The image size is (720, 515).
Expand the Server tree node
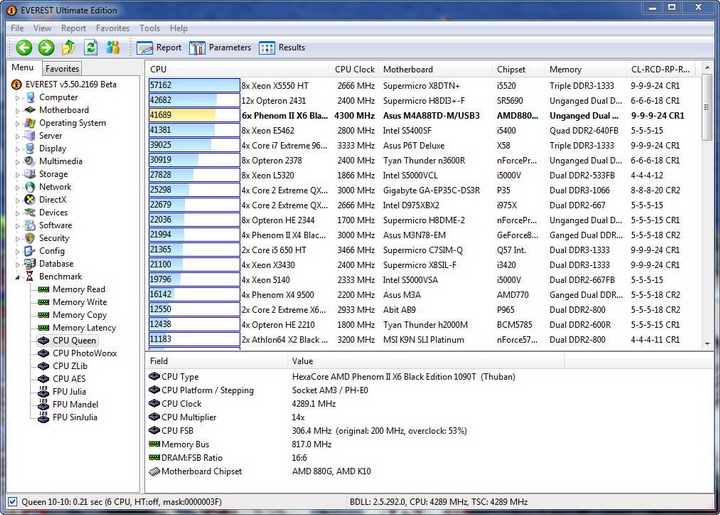[x=17, y=136]
